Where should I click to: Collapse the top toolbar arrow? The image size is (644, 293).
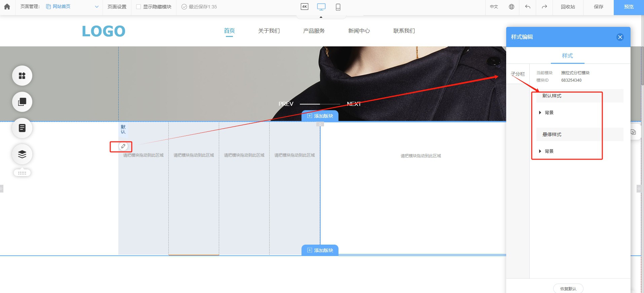(x=321, y=17)
